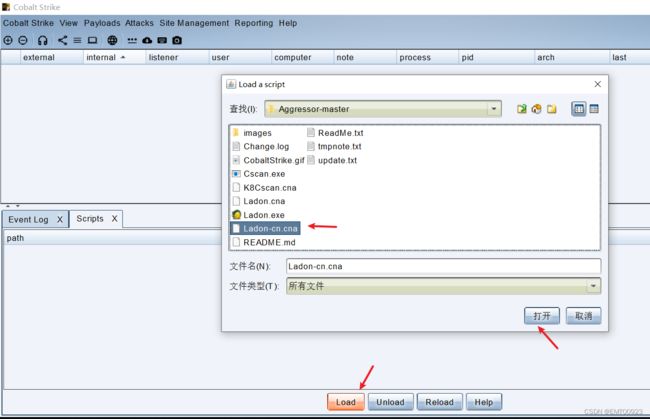
Task: Open listeners via headphones icon
Action: pos(43,40)
